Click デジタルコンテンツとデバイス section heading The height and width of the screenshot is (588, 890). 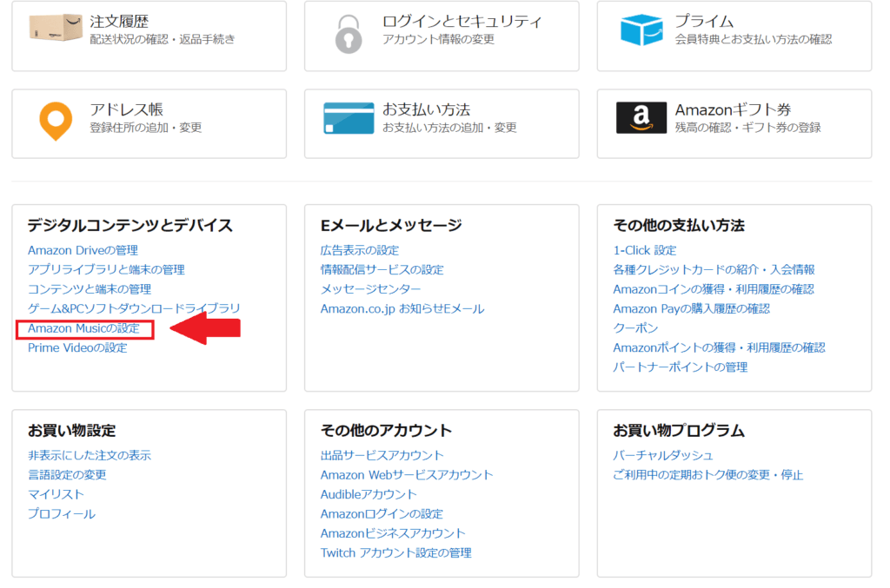click(x=130, y=225)
